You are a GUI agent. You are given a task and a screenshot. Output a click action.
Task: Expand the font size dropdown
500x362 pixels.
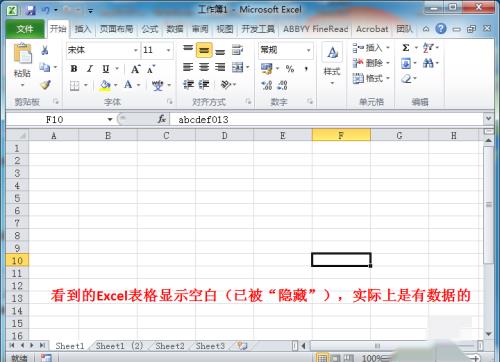click(168, 50)
